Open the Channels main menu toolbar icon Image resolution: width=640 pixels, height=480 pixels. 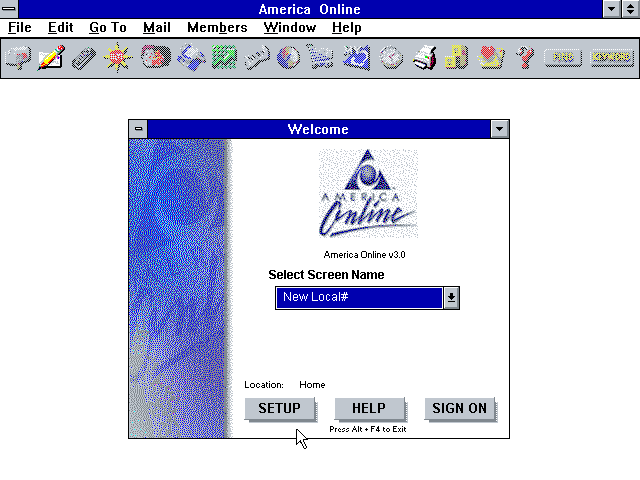(84, 58)
